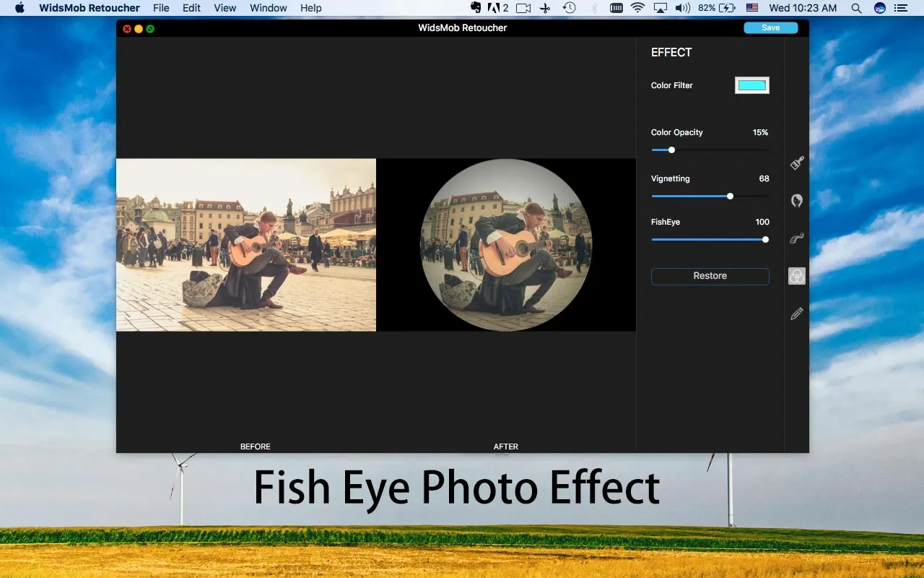Select the paint brush tool icon

797,163
